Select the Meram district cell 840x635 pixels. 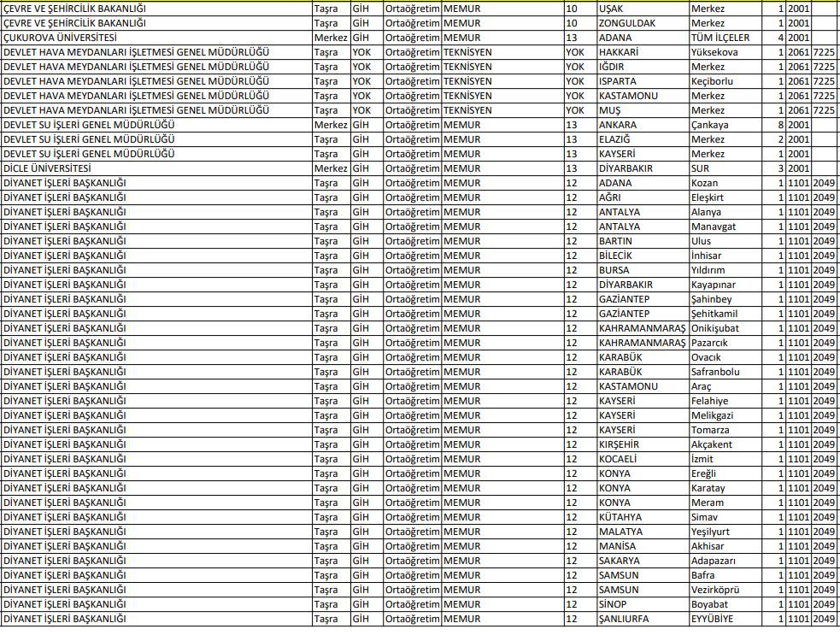click(x=725, y=503)
